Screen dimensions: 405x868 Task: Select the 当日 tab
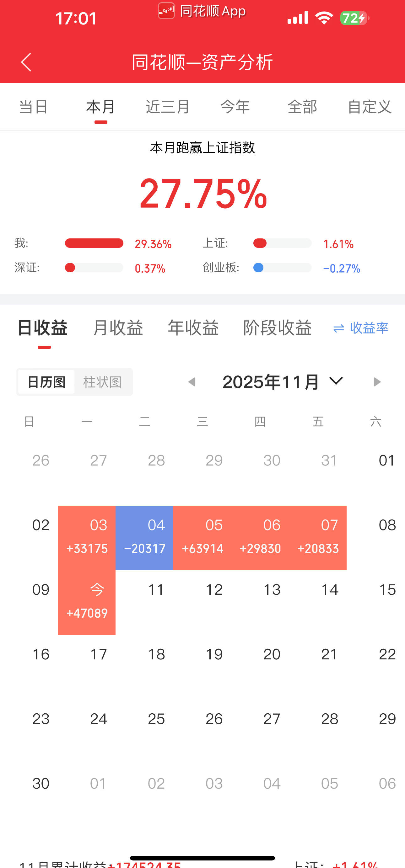pos(33,107)
